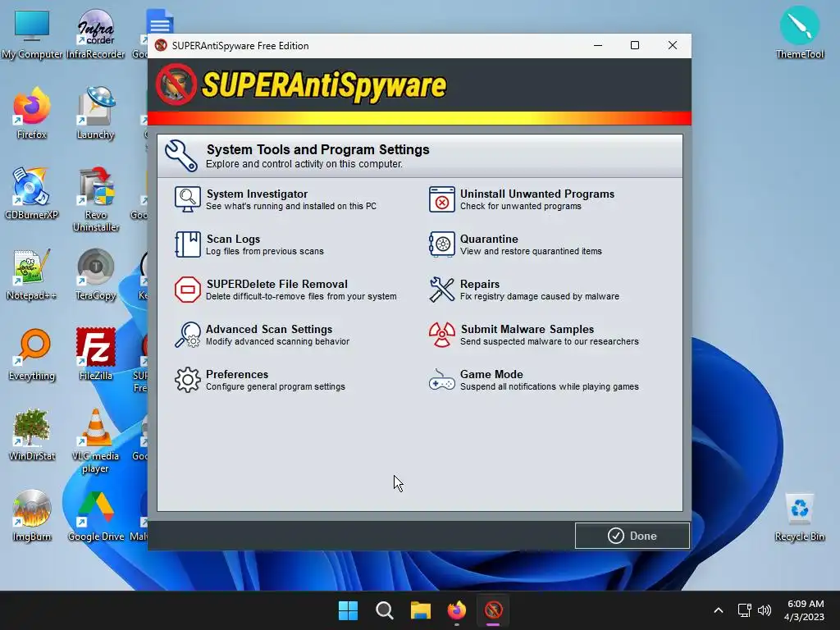Select Launchy desktop shortcut
The image size is (840, 630).
(95, 113)
